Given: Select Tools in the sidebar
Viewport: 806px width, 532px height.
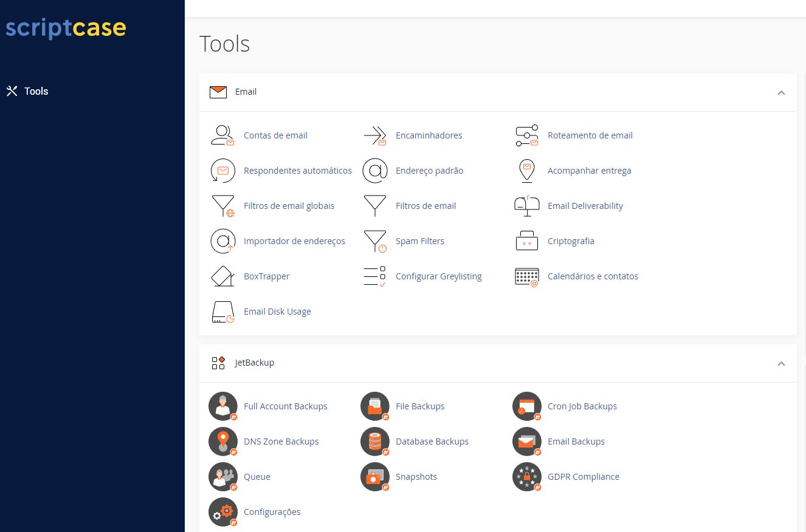Looking at the screenshot, I should (36, 91).
